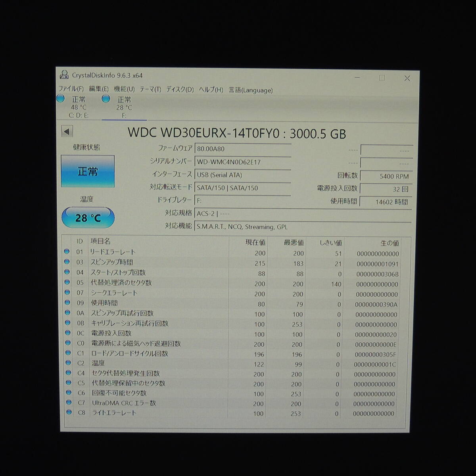This screenshot has height=476, width=476.
Task: Click the status dot for 07 シークエラーレート
Action: coord(67,292)
